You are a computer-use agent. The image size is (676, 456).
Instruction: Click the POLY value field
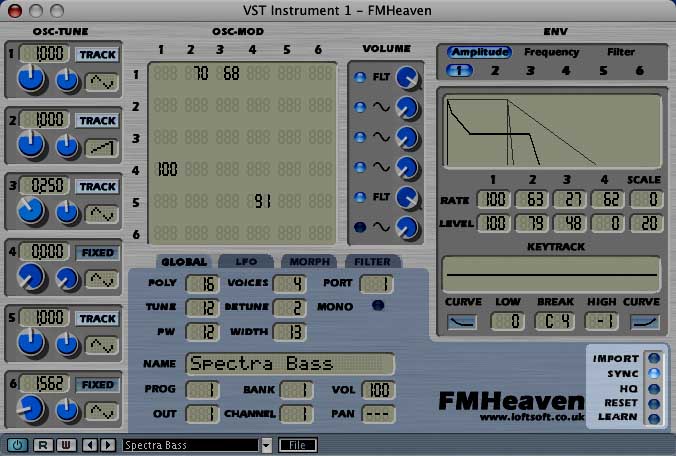pyautogui.click(x=202, y=284)
